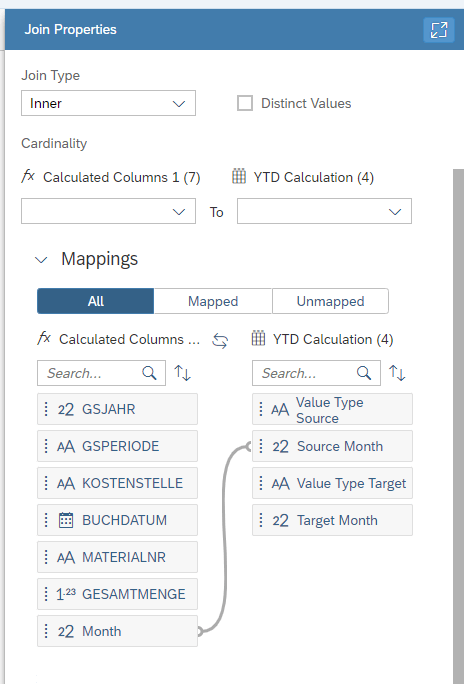Click the swap tables icon between mapping columns
The height and width of the screenshot is (684, 464).
[x=220, y=340]
